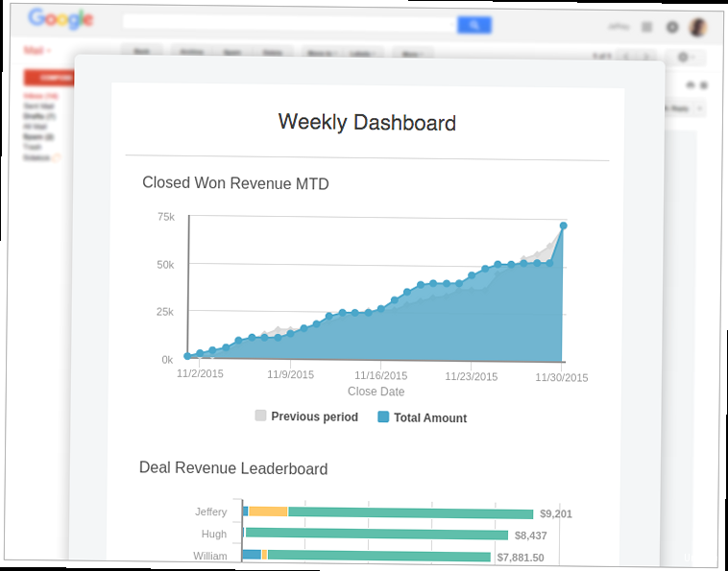Open the Gmail settings gear dropdown

(x=685, y=59)
